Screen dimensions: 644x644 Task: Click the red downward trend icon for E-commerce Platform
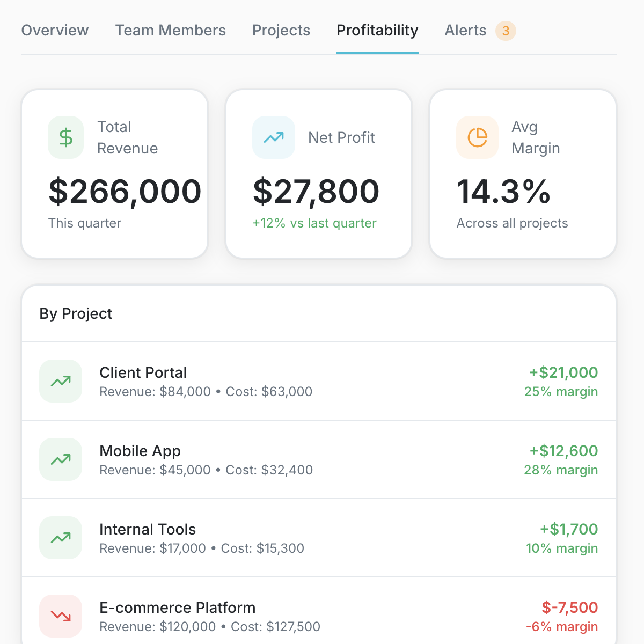(60, 616)
